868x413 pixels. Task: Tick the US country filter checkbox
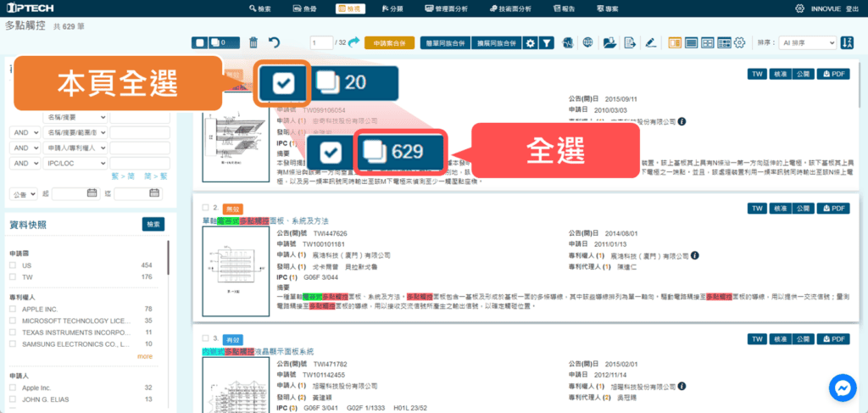(x=13, y=265)
